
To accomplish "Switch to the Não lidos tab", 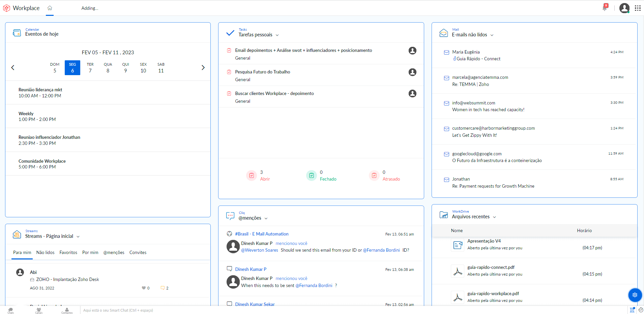I will click(46, 253).
